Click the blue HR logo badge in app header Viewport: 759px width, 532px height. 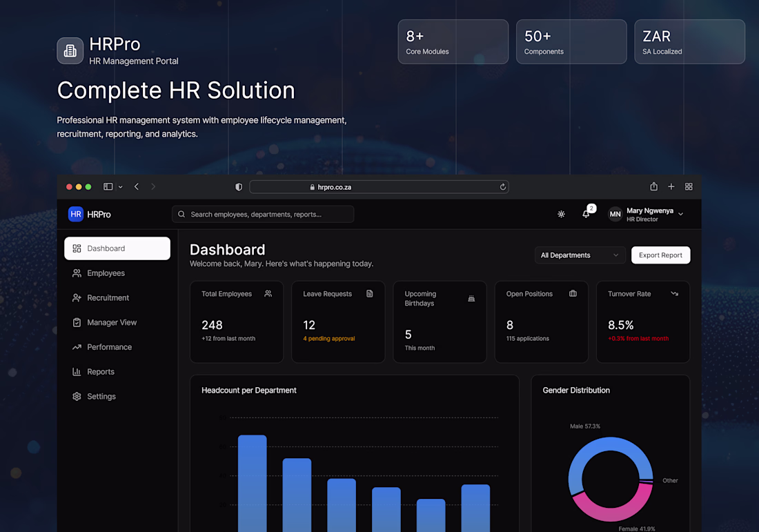click(x=76, y=214)
